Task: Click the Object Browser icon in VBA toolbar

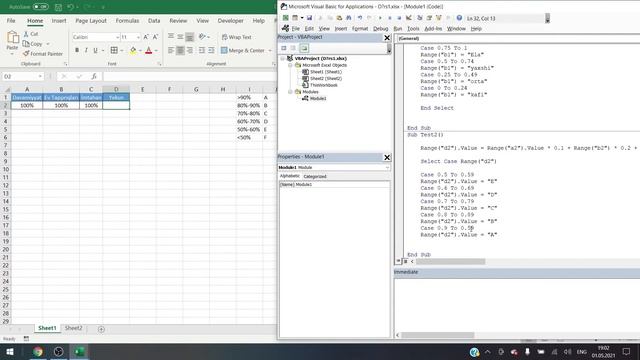Action: click(x=439, y=18)
